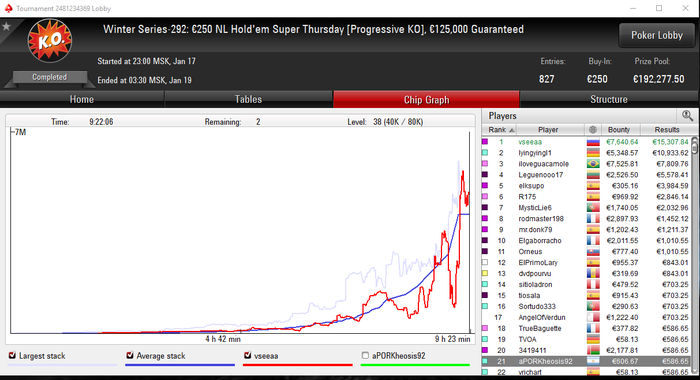This screenshot has height=380, width=700.
Task: Click the favorite star icon
Action: 6,27
